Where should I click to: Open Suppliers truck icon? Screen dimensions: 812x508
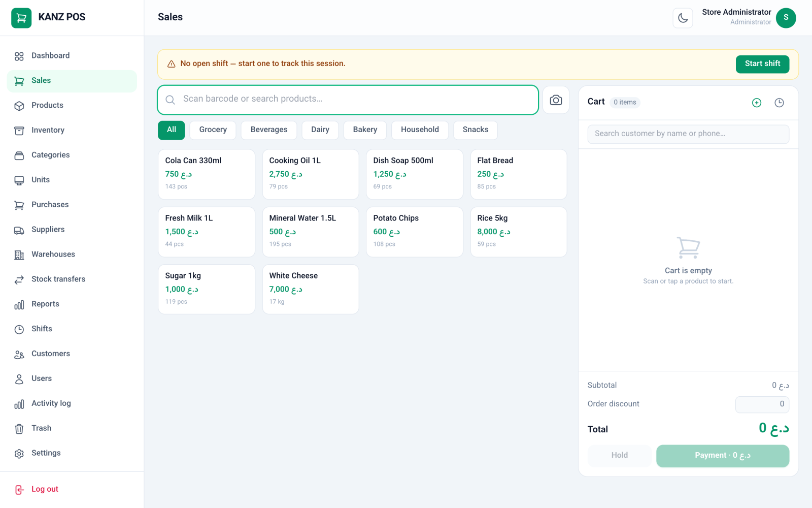(x=19, y=231)
